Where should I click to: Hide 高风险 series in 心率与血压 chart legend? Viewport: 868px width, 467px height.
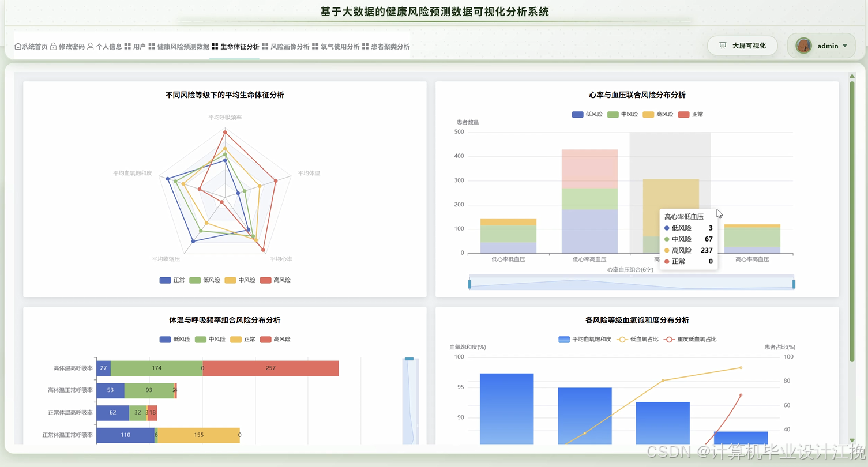click(x=658, y=114)
